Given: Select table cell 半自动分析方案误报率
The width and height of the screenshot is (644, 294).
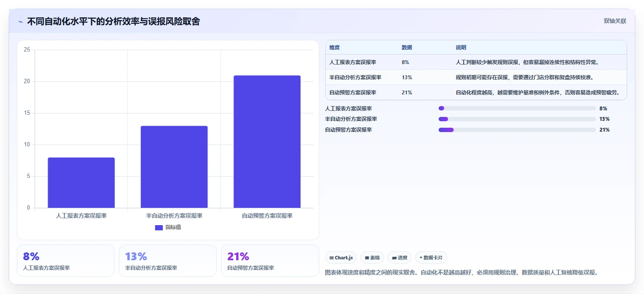Looking at the screenshot, I should point(355,78).
